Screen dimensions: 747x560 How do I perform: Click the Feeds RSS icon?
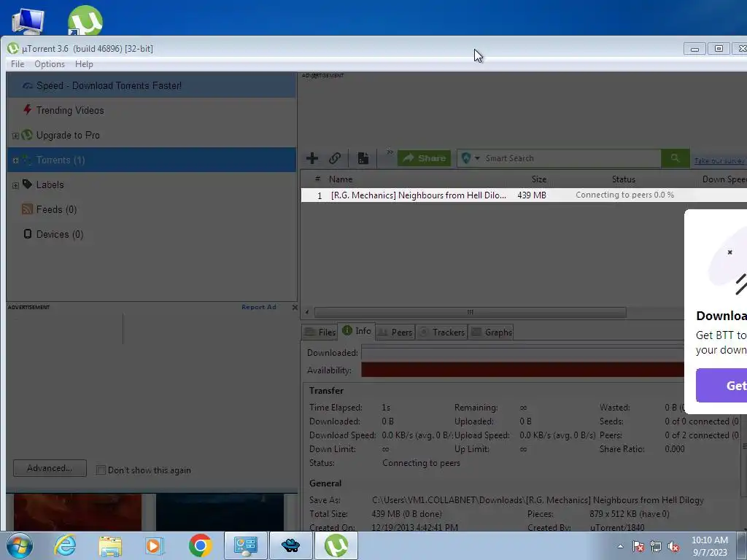coord(28,209)
